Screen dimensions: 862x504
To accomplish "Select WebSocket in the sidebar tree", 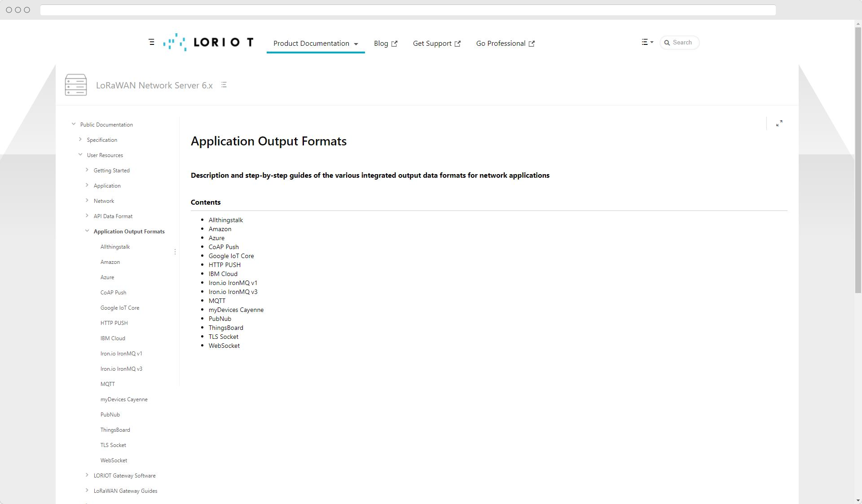I will tap(114, 460).
